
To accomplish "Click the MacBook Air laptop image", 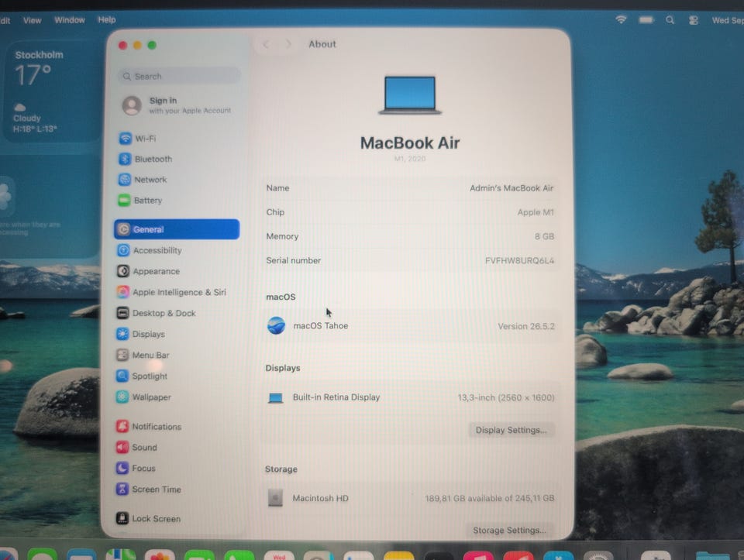I will click(x=410, y=94).
